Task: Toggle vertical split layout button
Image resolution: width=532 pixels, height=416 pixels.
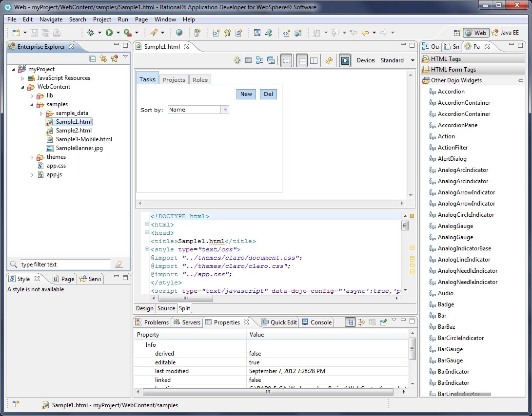Action: [x=314, y=61]
